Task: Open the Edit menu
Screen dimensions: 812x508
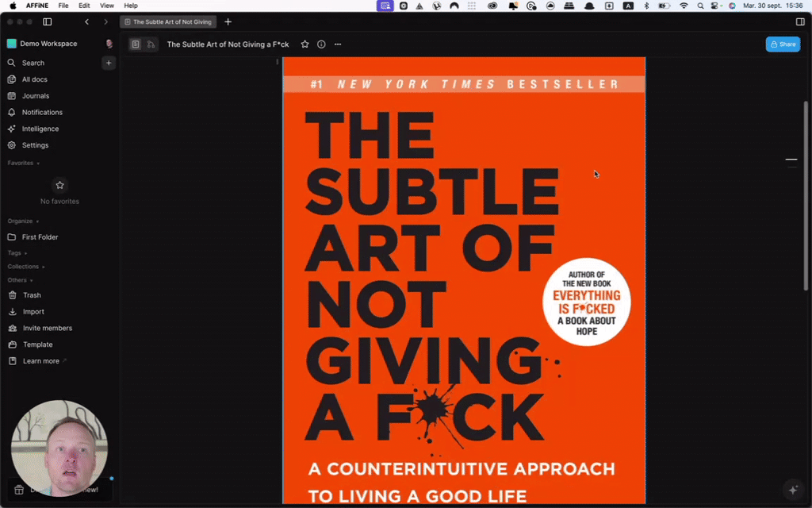Action: coord(84,6)
